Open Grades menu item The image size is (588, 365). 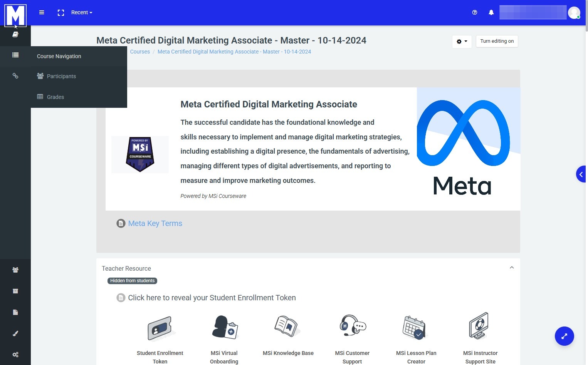coord(79,97)
